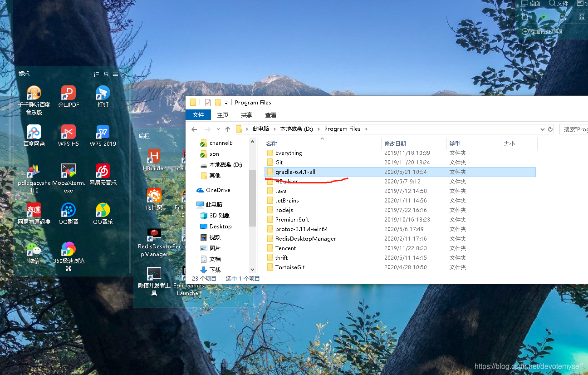
Task: Click the 文件 search button in top-right widget
Action: (x=559, y=3)
